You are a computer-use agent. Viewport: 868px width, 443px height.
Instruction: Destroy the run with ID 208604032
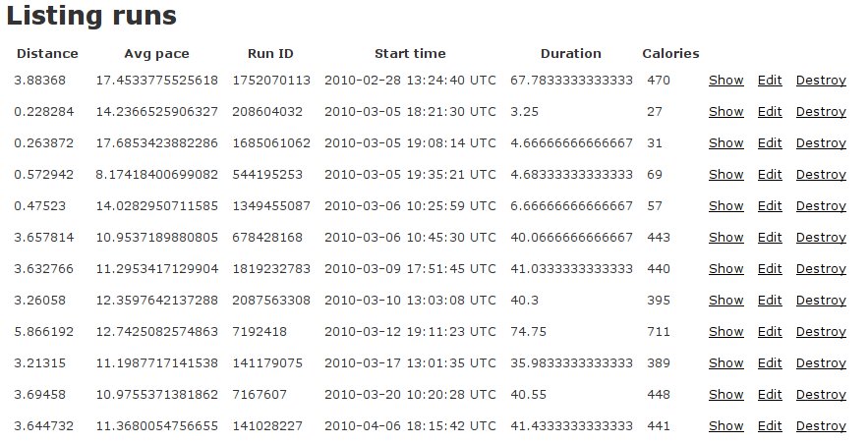pos(821,112)
